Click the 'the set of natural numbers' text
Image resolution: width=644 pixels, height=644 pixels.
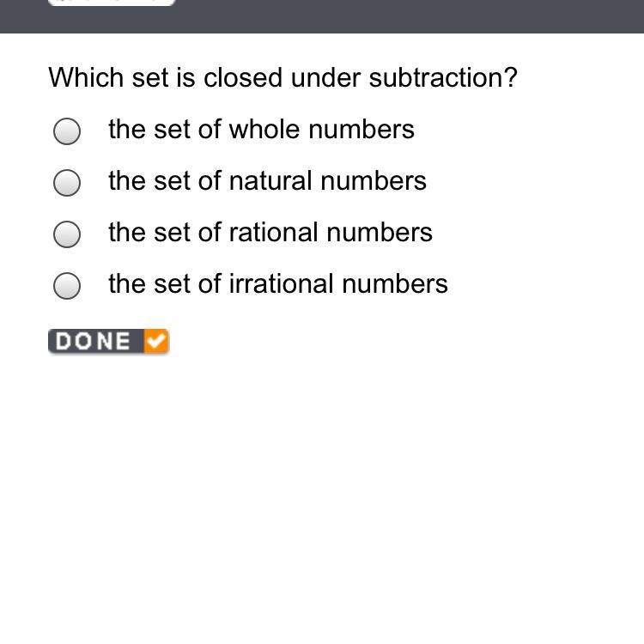tap(267, 181)
